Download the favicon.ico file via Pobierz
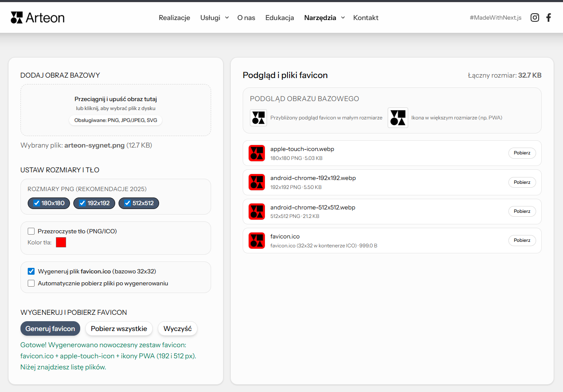The image size is (563, 392). click(522, 240)
